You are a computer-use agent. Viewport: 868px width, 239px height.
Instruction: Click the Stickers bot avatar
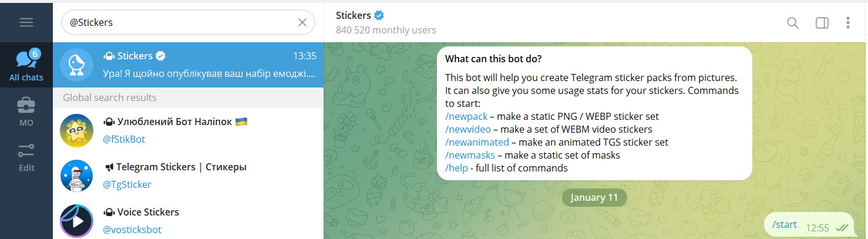(x=77, y=65)
